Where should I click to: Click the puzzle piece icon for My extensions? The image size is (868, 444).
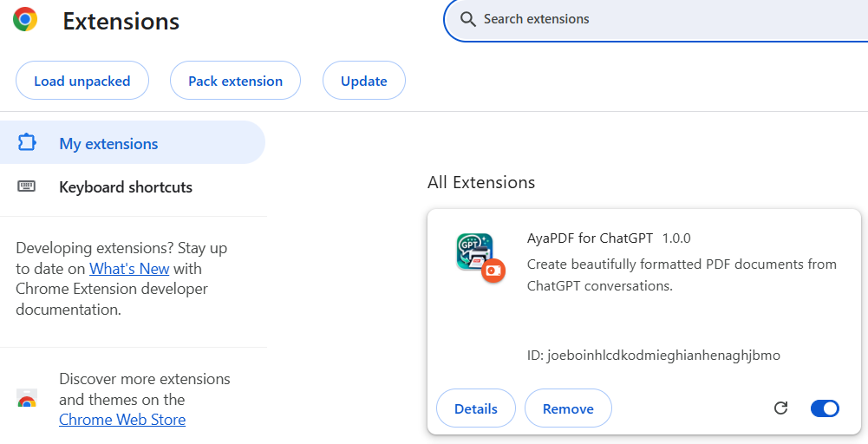pyautogui.click(x=27, y=143)
